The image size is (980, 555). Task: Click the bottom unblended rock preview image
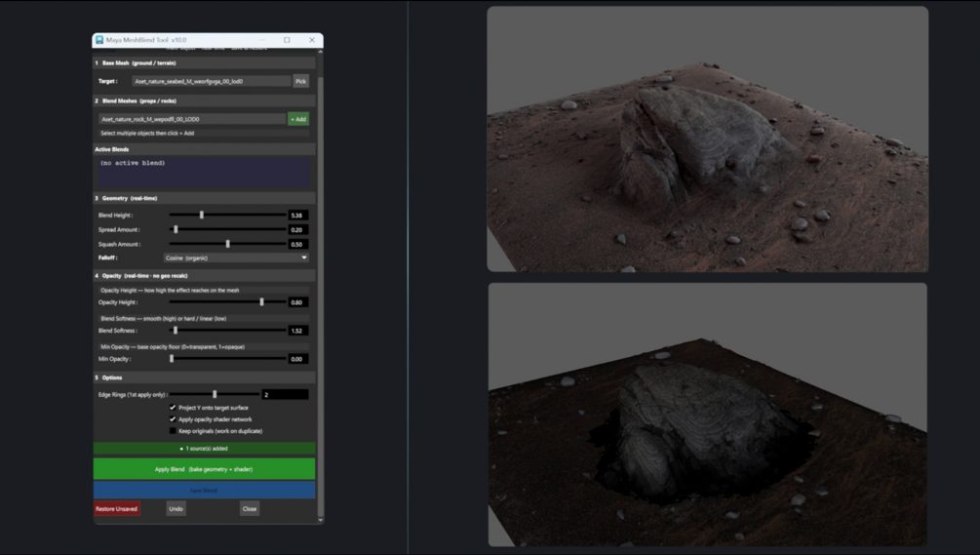tap(708, 415)
